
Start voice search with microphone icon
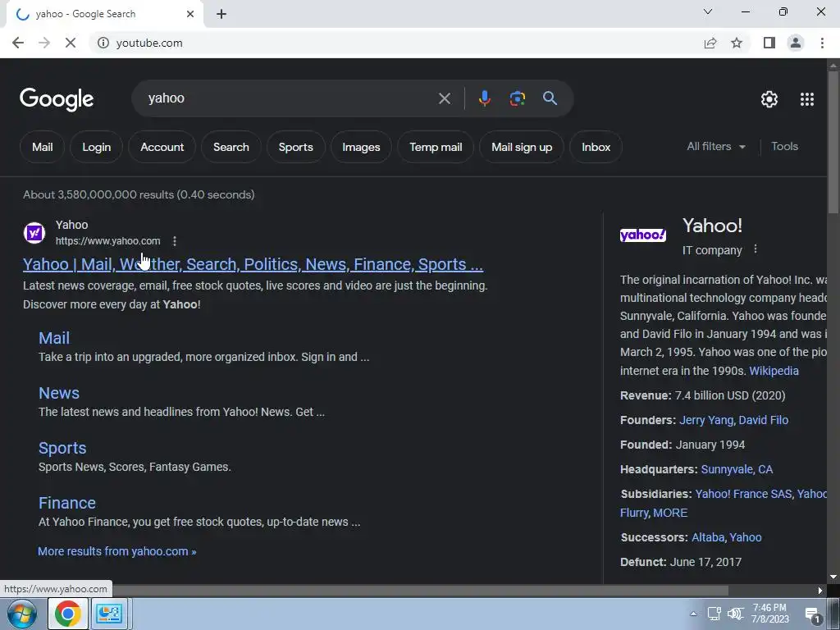click(x=484, y=98)
